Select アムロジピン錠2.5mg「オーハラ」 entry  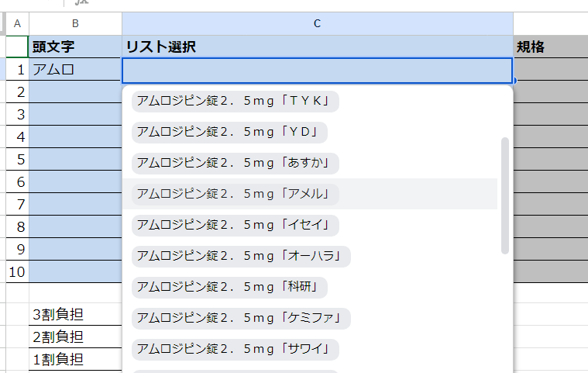(x=241, y=256)
